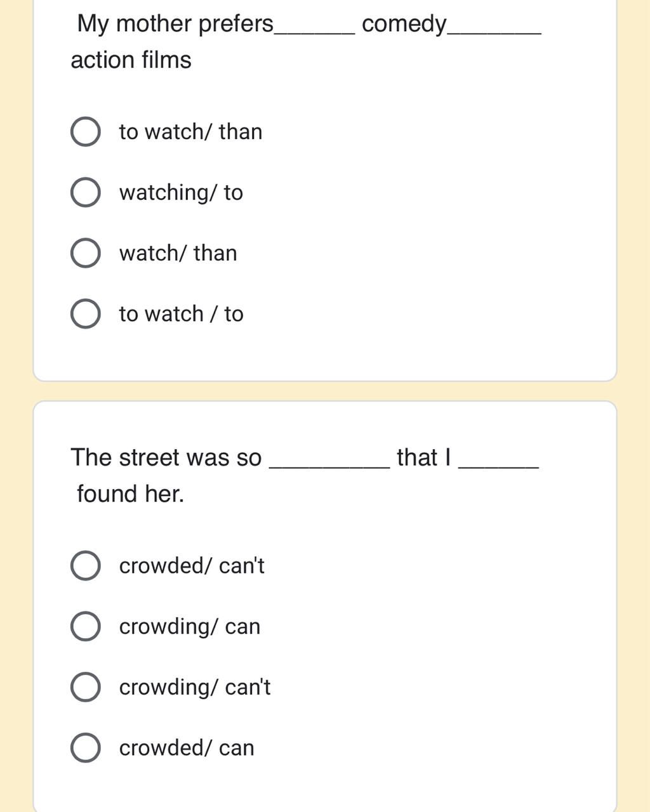Click the 'watching/ to' answer text
Viewport: 650px width, 812px height.
(x=181, y=193)
